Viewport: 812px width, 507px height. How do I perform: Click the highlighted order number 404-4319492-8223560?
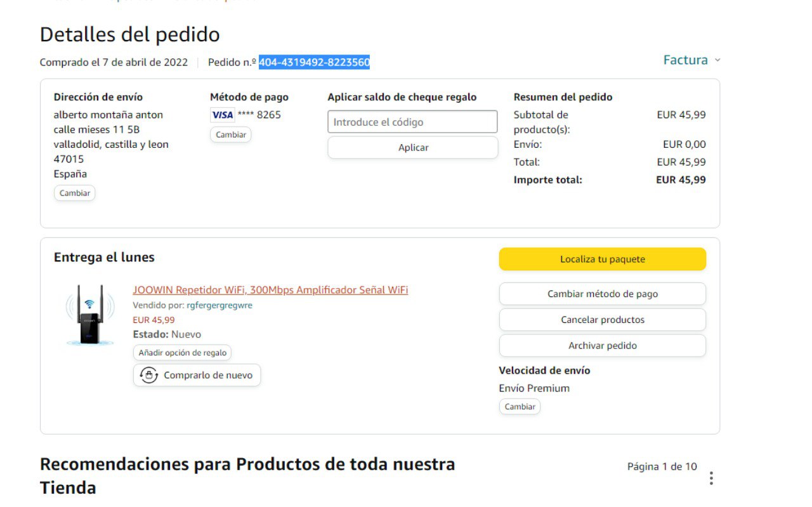314,62
